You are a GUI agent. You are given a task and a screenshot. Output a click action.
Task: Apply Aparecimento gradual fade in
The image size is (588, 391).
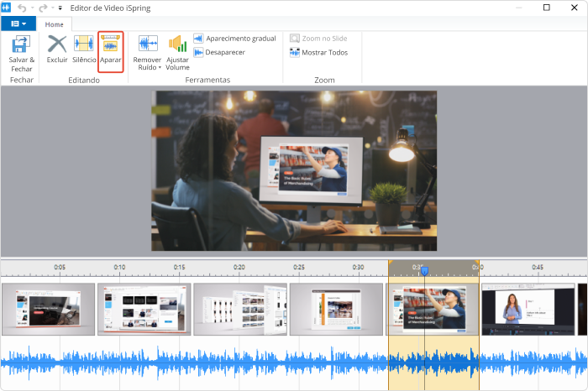234,39
